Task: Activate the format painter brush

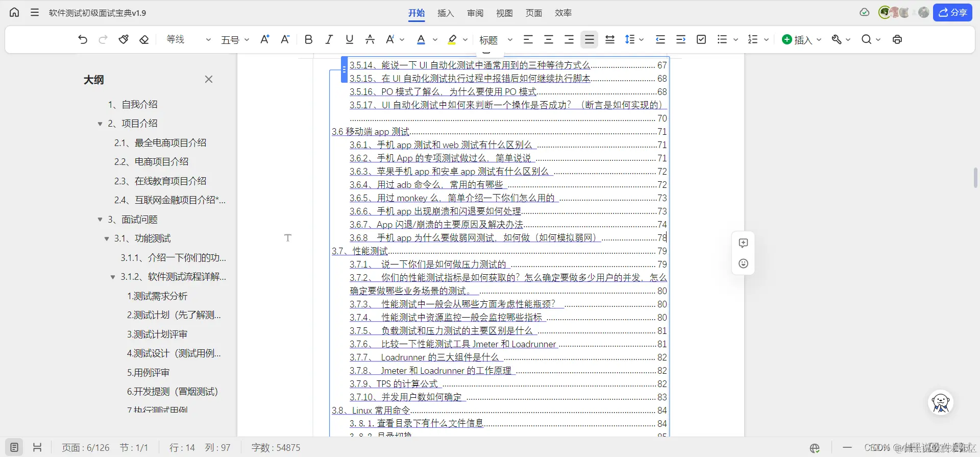Action: 124,39
